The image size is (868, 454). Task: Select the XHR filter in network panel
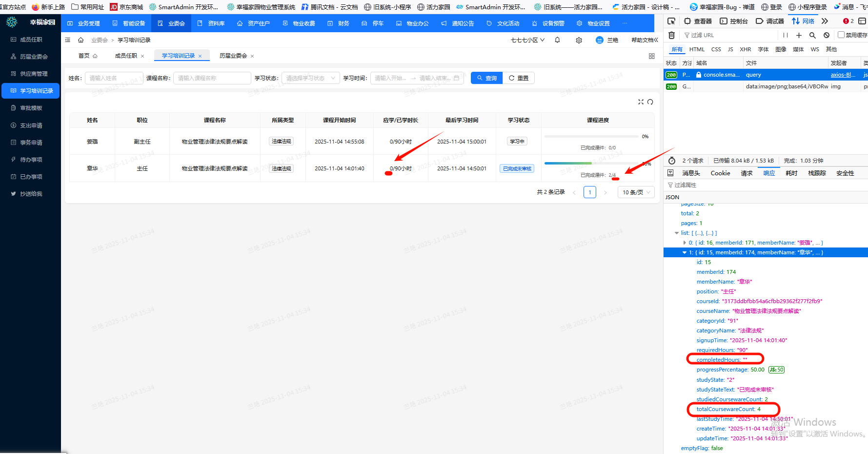[x=745, y=49]
